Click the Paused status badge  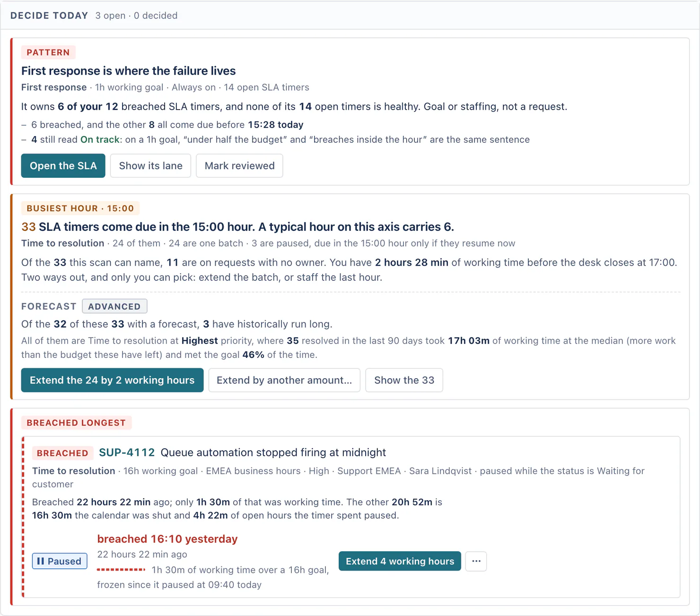coord(60,561)
